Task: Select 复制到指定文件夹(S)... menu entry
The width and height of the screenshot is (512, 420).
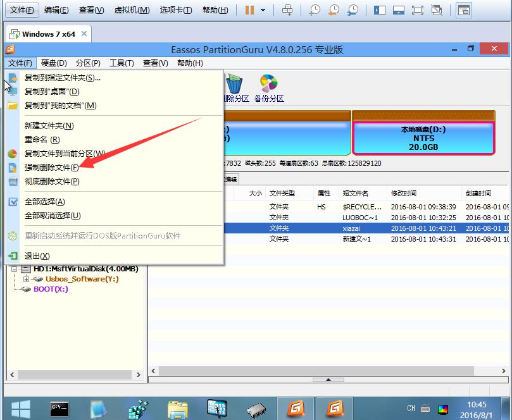Action: tap(62, 78)
